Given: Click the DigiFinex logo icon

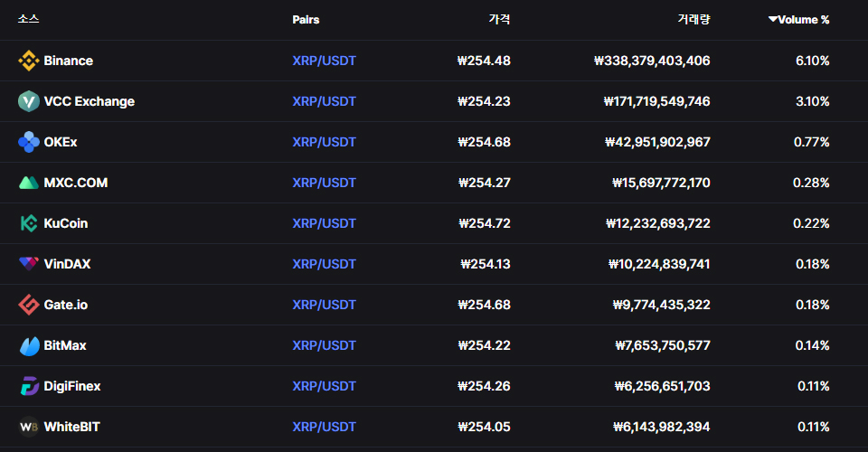Looking at the screenshot, I should click(x=29, y=386).
